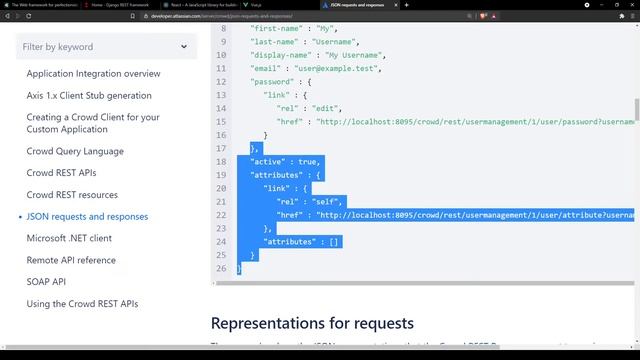Go back with browser back arrow
This screenshot has height=360, width=640.
[x=7, y=16]
